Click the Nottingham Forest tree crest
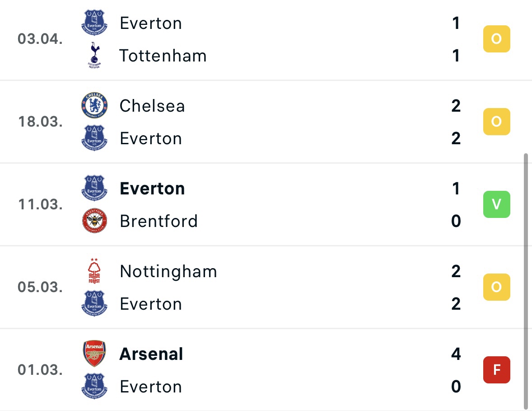 [x=94, y=271]
